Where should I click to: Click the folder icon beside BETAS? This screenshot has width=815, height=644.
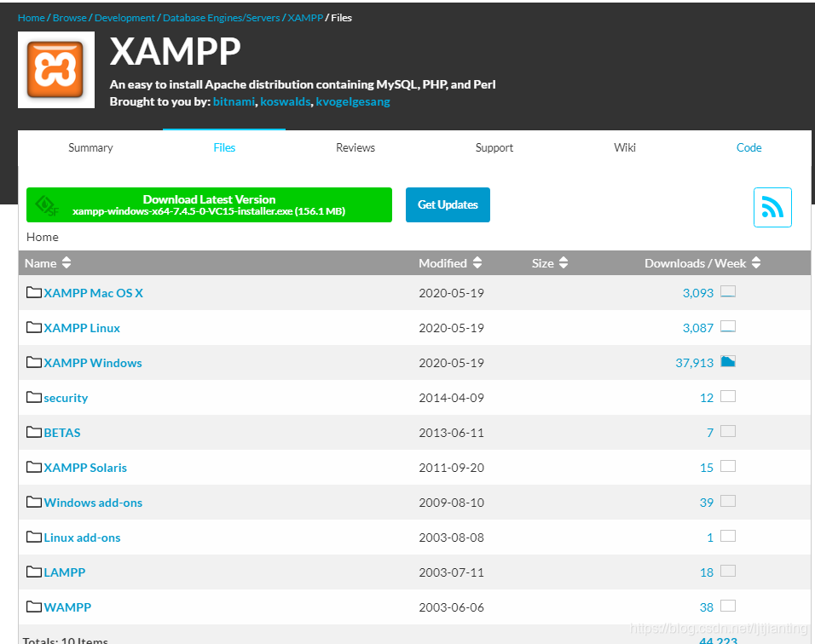pos(34,432)
